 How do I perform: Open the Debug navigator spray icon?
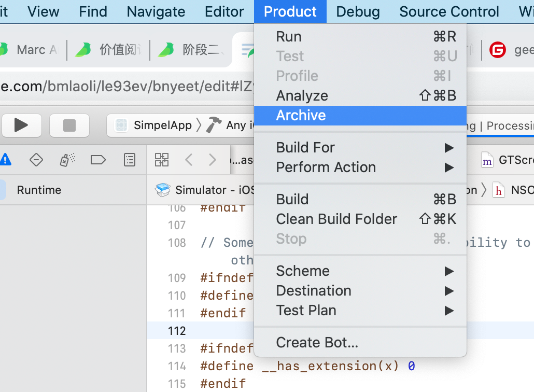tap(67, 159)
